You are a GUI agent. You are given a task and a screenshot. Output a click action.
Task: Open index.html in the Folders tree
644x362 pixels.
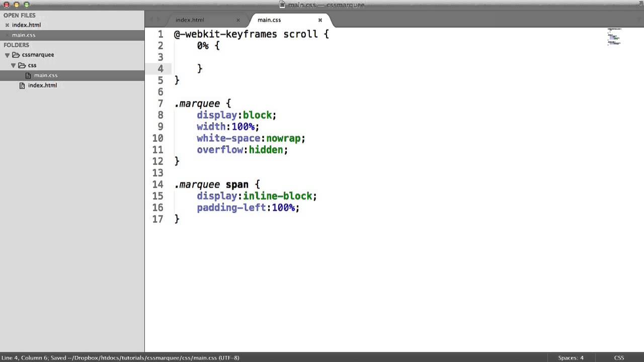(x=42, y=85)
